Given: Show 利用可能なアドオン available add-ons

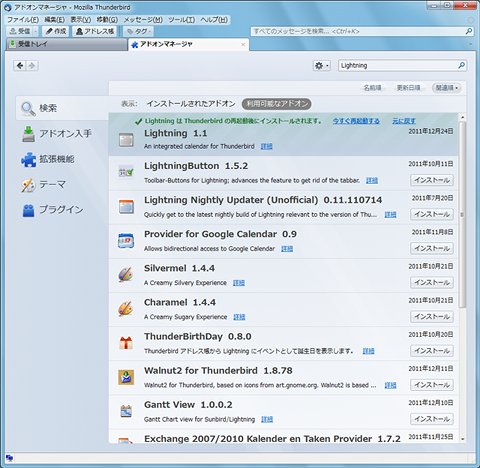Looking at the screenshot, I should (x=277, y=104).
